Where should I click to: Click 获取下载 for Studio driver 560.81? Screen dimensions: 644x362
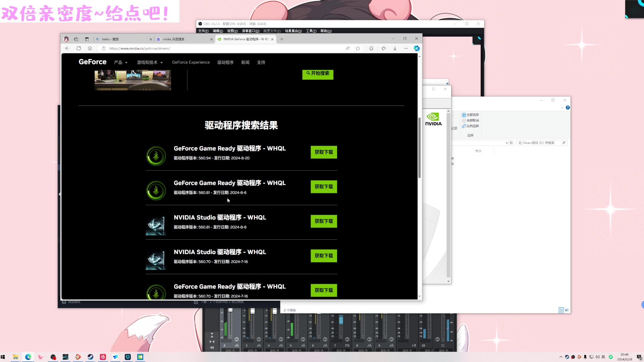(324, 221)
